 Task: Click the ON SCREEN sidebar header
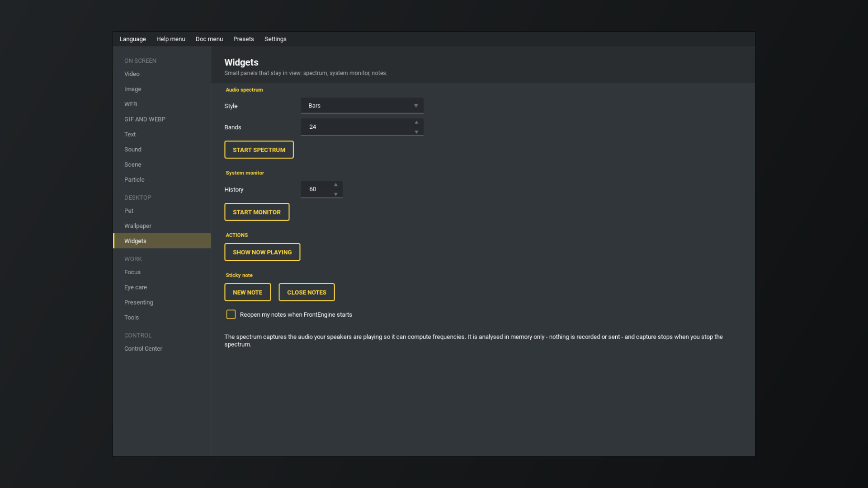point(140,61)
